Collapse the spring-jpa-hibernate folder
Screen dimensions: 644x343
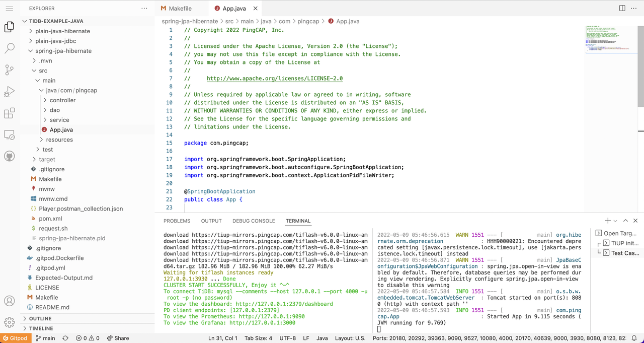coord(63,51)
